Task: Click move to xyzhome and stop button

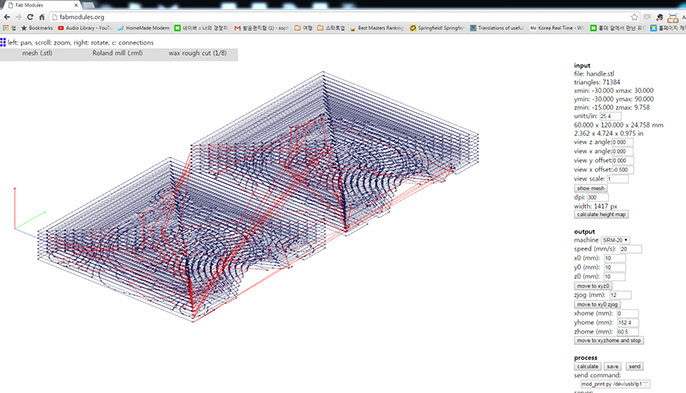Action: tap(609, 340)
